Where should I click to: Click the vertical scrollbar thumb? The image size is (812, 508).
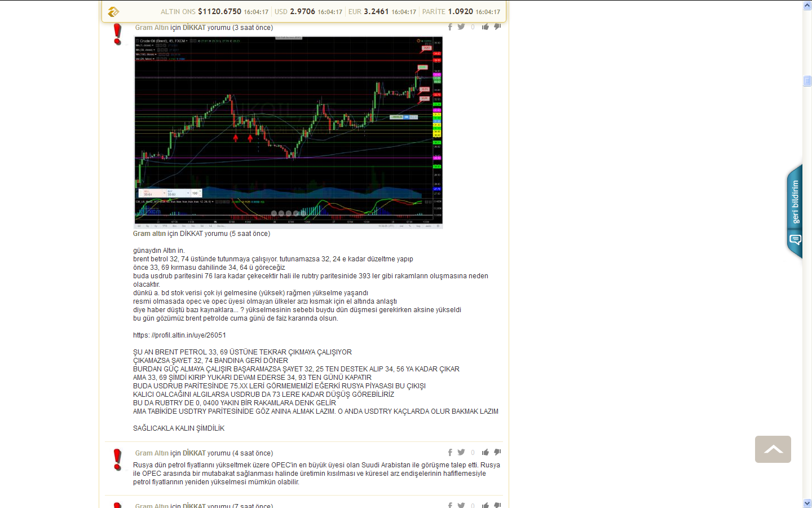point(807,81)
